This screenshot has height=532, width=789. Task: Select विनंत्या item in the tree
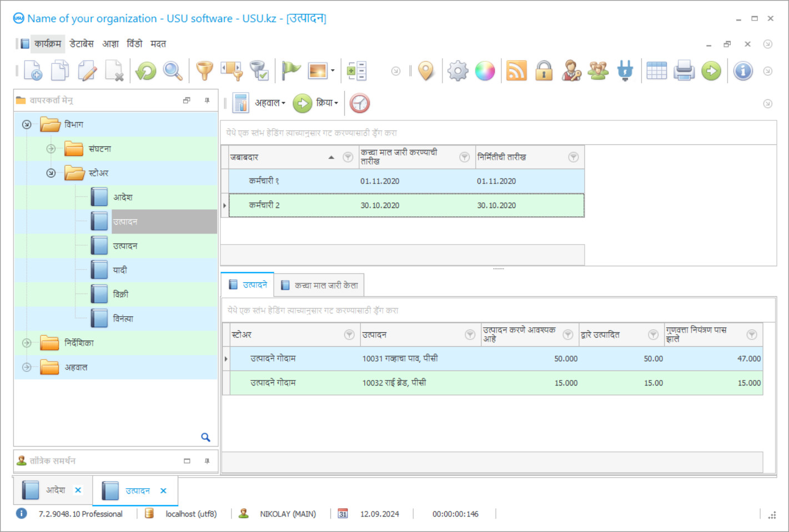pos(123,319)
